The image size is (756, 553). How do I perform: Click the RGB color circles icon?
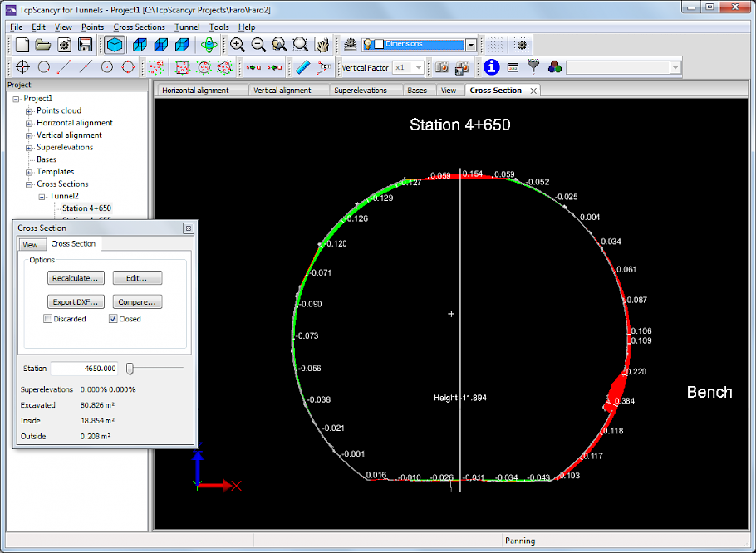tap(554, 67)
